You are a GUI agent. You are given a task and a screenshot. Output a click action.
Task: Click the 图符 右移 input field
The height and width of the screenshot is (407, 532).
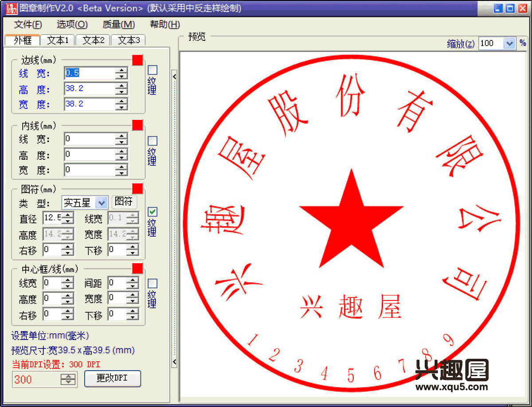(x=52, y=250)
